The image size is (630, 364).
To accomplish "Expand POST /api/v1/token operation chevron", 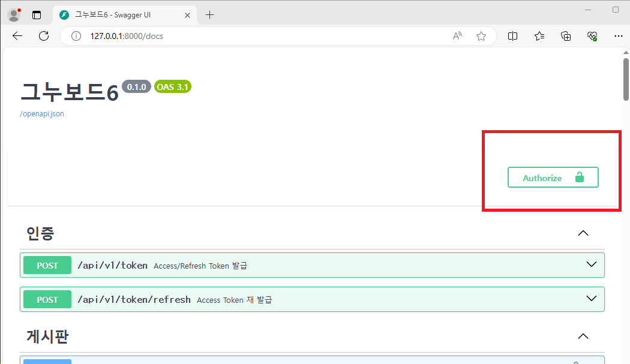I will tap(592, 264).
